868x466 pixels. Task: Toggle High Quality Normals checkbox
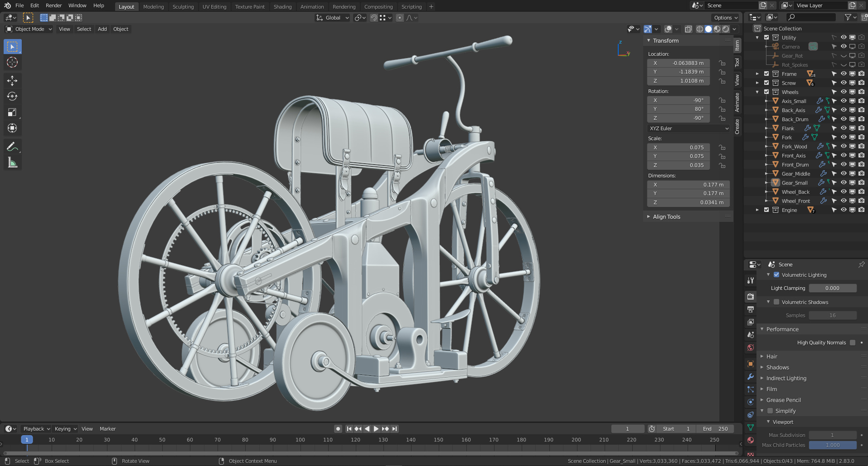tap(853, 343)
